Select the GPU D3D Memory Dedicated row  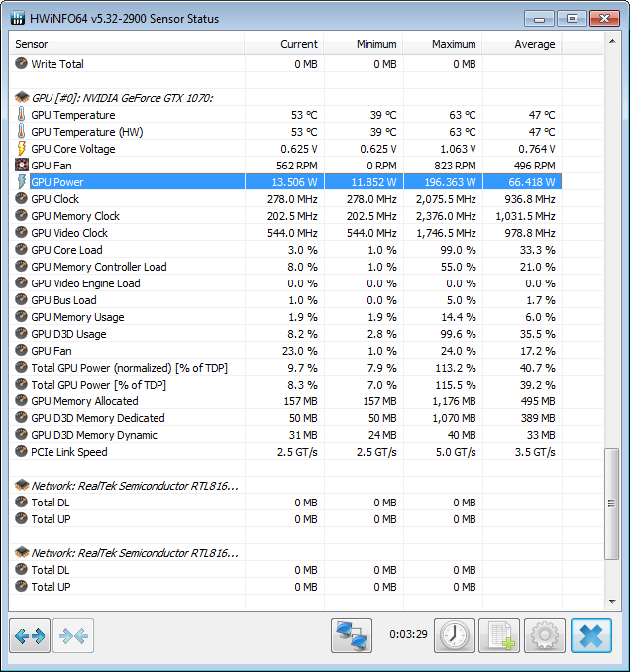pyautogui.click(x=285, y=418)
